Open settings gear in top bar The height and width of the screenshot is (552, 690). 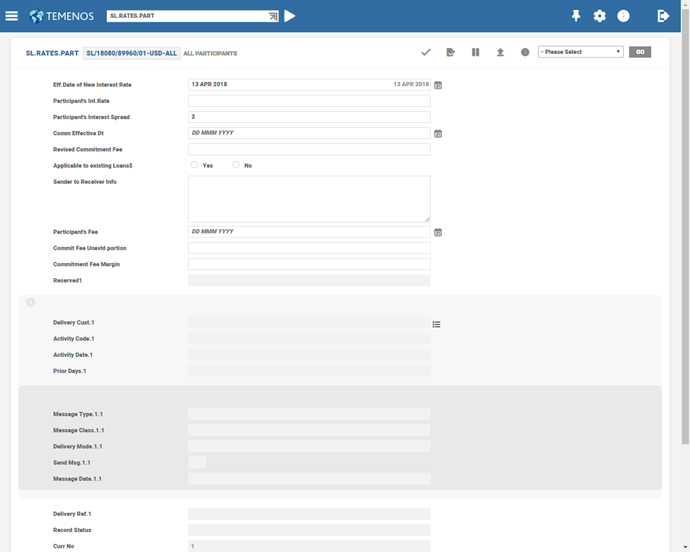coord(600,16)
